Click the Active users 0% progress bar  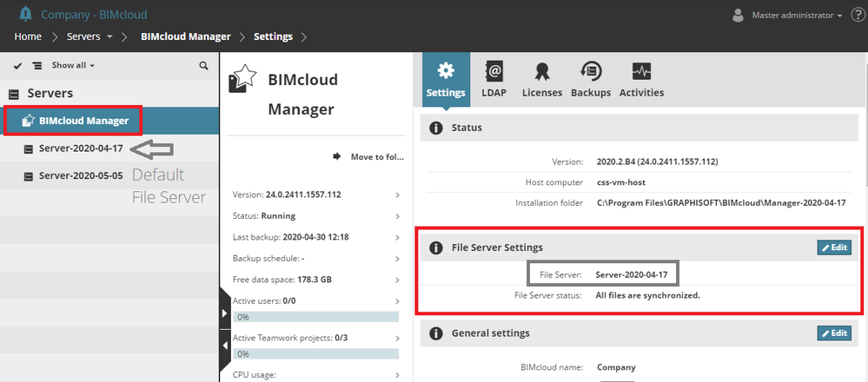pyautogui.click(x=315, y=317)
